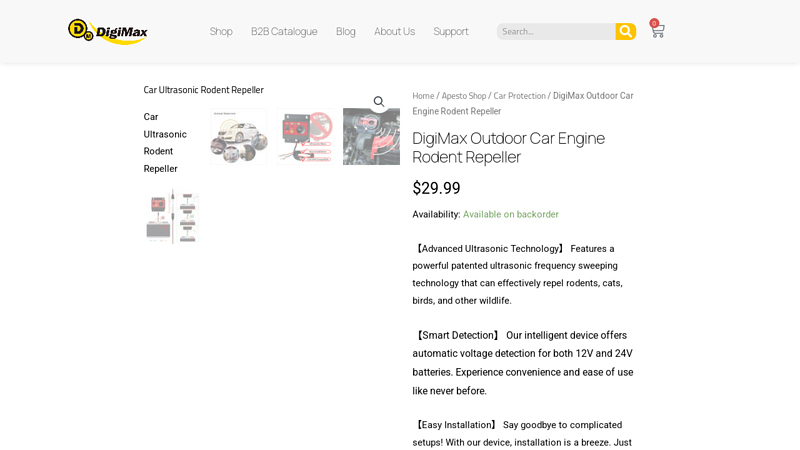800x450 pixels.
Task: Open the Support menu item
Action: [x=451, y=32]
